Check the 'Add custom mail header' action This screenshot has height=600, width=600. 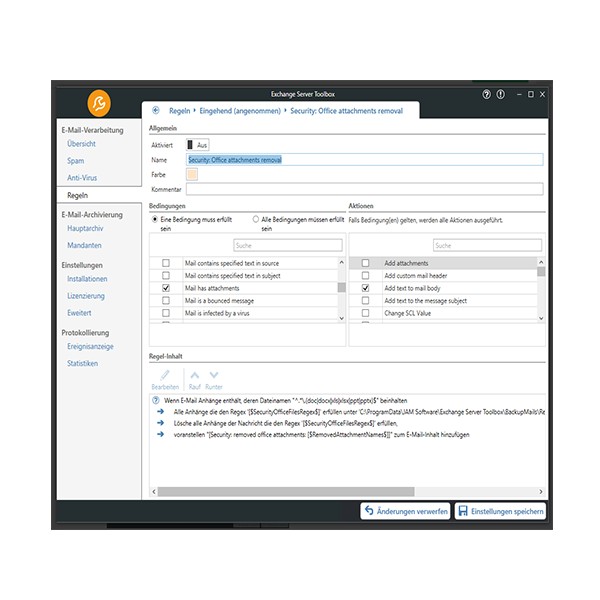coord(365,276)
